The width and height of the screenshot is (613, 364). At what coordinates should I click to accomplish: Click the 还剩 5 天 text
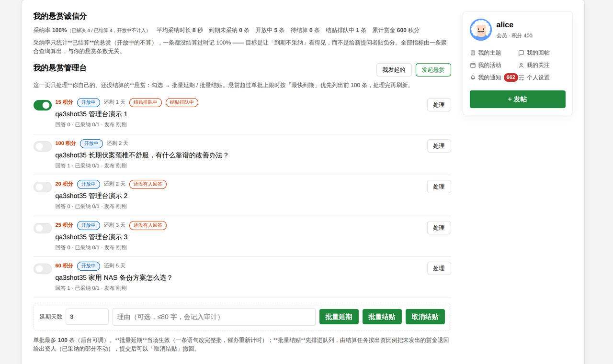[115, 266]
